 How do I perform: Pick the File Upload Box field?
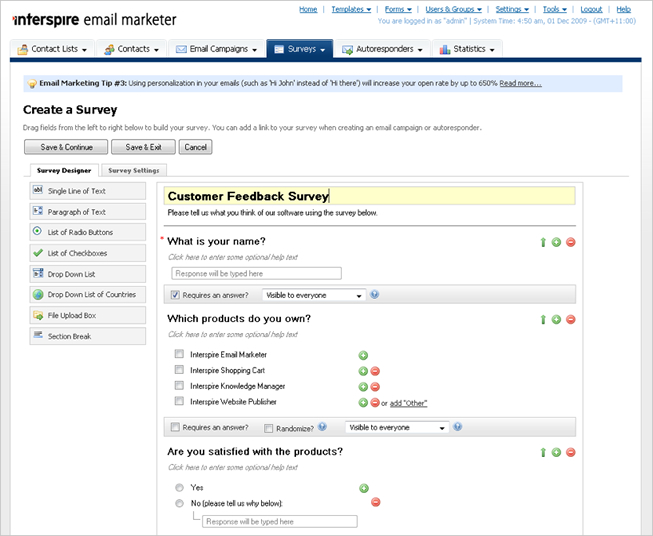[87, 315]
